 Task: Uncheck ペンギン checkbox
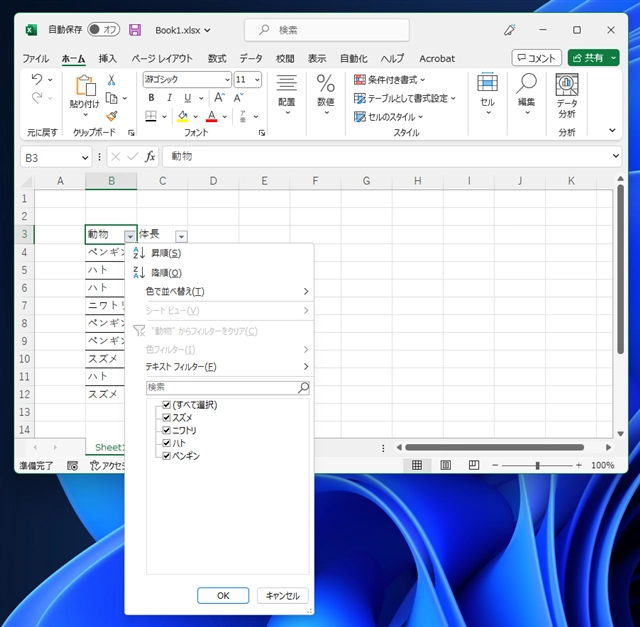pyautogui.click(x=166, y=456)
